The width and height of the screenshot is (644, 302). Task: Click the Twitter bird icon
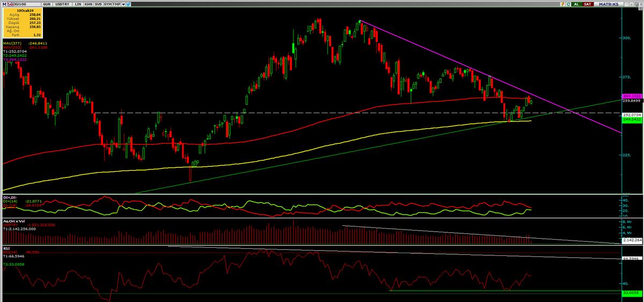click(129, 4)
